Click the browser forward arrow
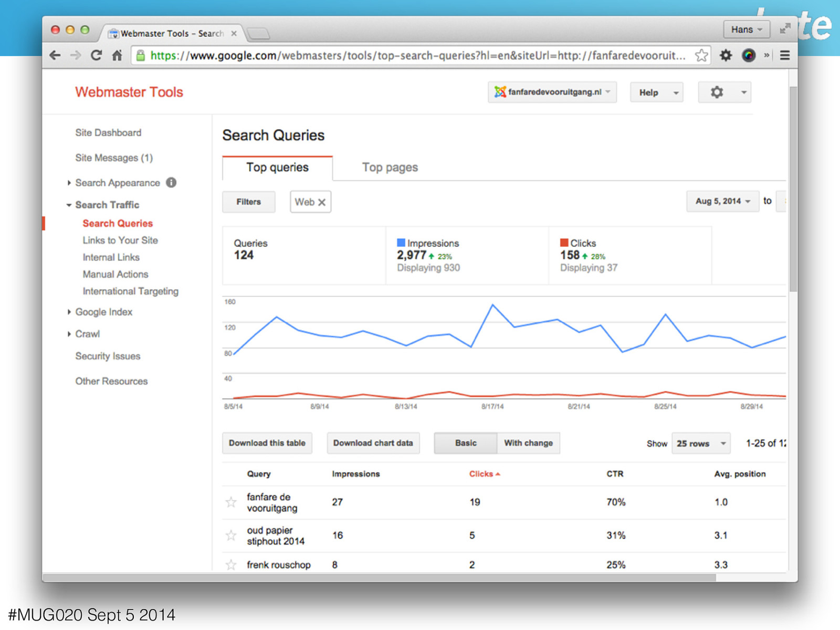Viewport: 840px width, 630px height. [76, 55]
